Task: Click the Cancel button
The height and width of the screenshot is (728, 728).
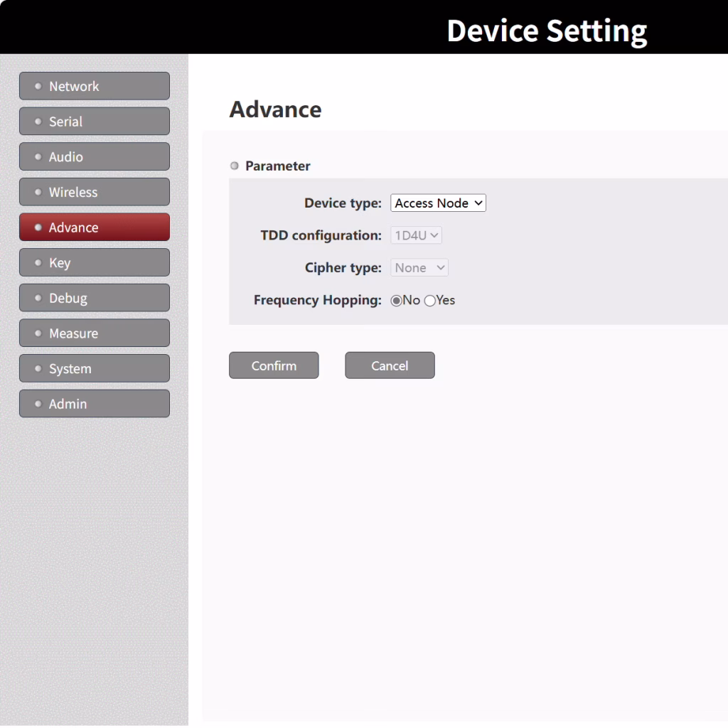Action: 390,365
